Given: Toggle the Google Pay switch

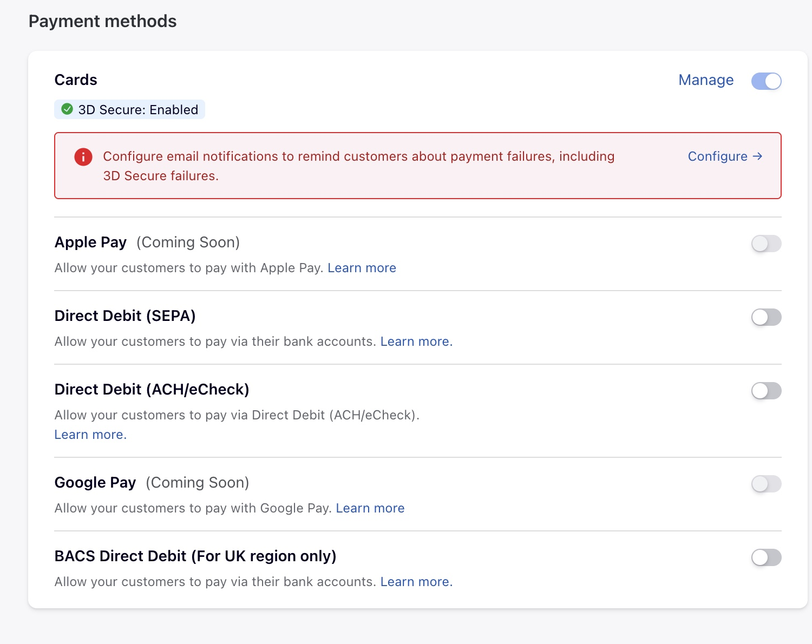Looking at the screenshot, I should 766,484.
